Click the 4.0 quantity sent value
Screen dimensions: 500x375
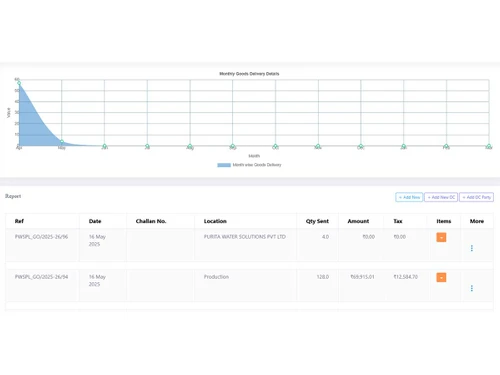pyautogui.click(x=325, y=237)
